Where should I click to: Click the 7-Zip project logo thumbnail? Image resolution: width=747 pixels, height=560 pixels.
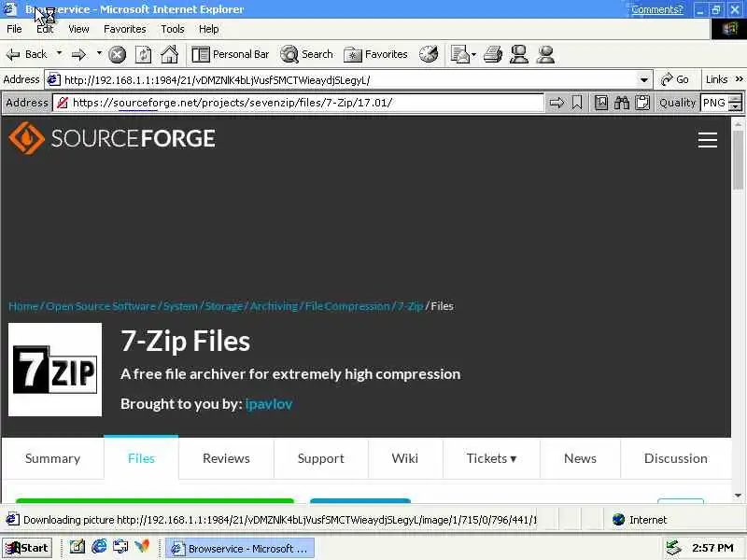tap(55, 370)
